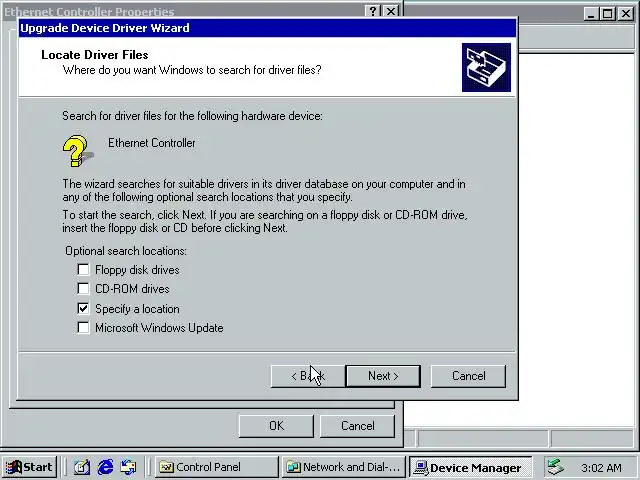Screen dimensions: 640x480
Task: Check the Floppy disk drives option
Action: pos(83,269)
